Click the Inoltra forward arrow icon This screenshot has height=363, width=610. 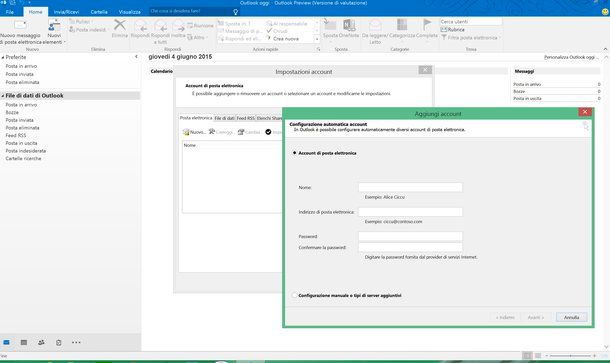(x=178, y=26)
